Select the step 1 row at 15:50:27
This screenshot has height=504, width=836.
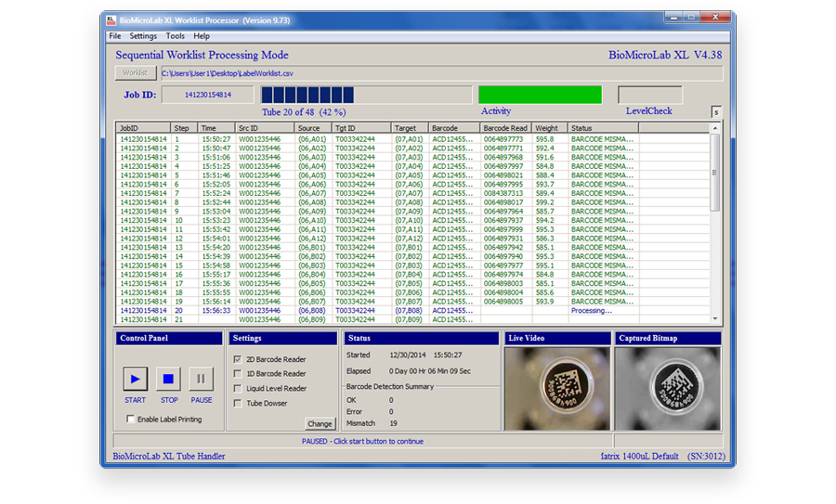pyautogui.click(x=413, y=139)
